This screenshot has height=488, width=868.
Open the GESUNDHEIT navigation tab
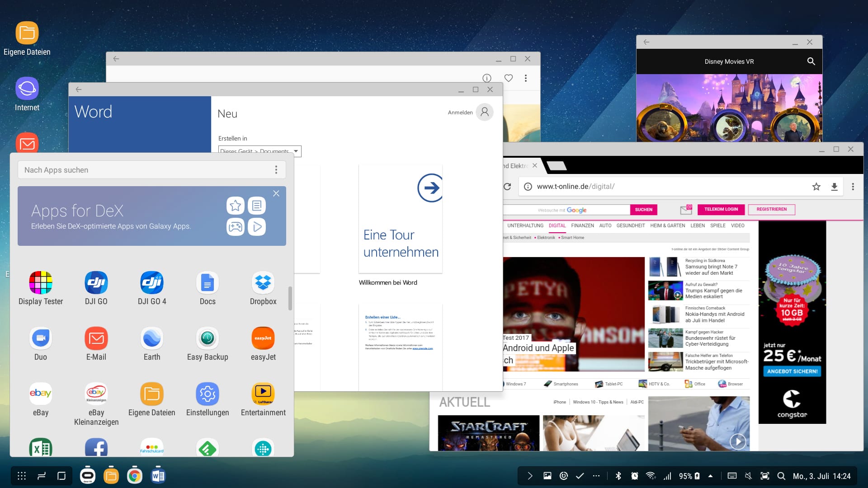[631, 225]
